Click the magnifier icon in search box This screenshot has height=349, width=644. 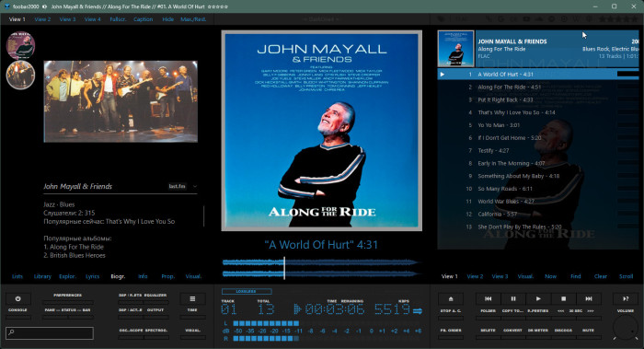tap(11, 332)
